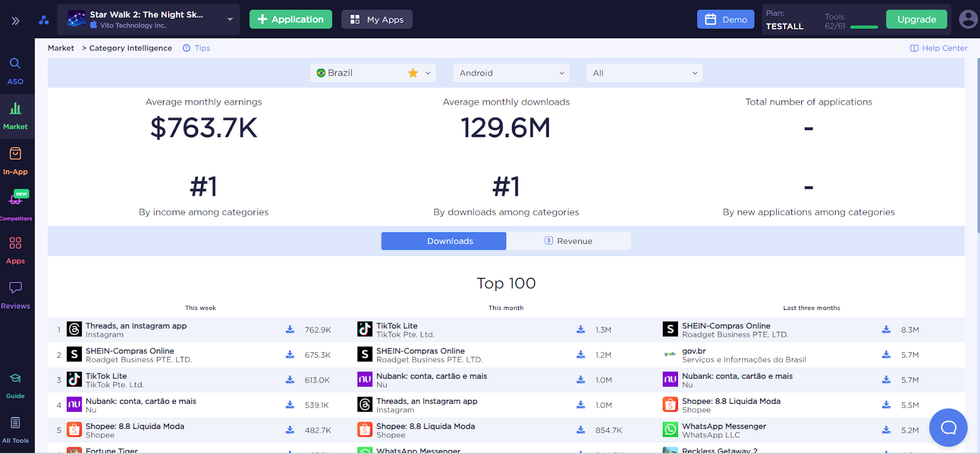The height and width of the screenshot is (454, 980).
Task: Open the In-App section in sidebar
Action: (15, 162)
